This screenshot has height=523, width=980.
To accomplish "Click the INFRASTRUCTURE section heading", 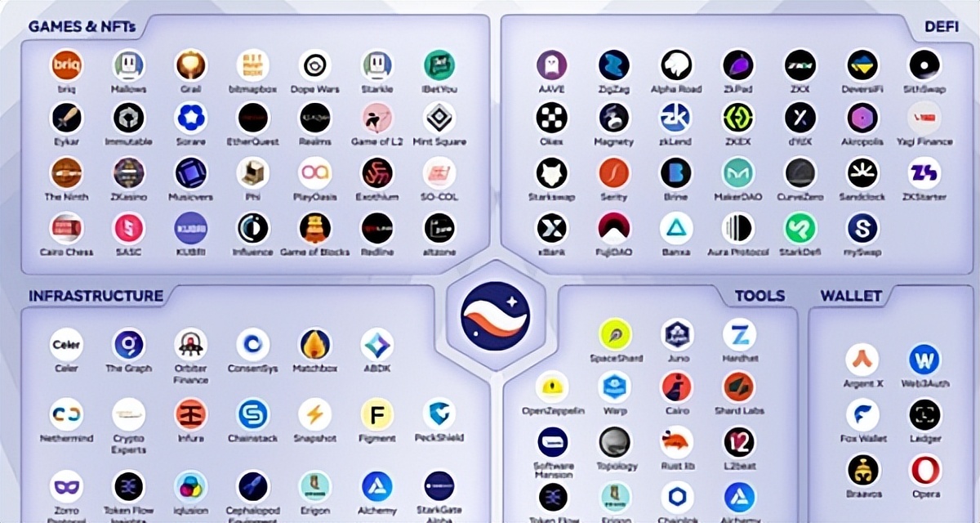I will click(96, 296).
